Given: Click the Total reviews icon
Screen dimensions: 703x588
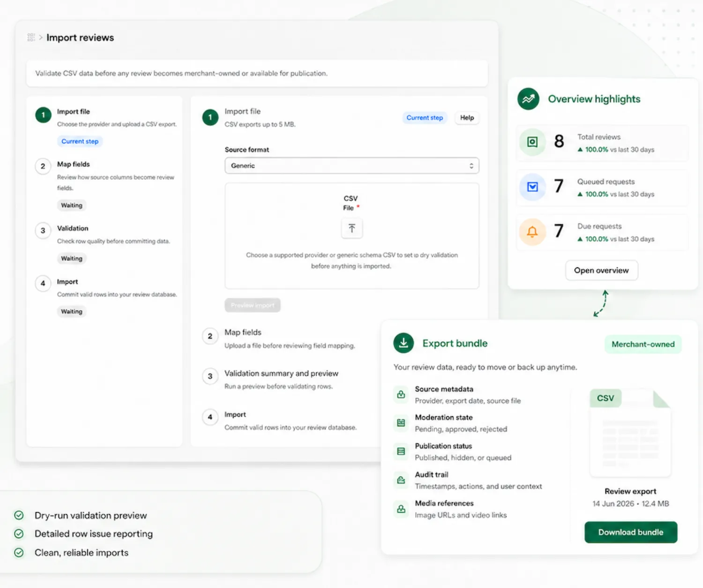Looking at the screenshot, I should [532, 142].
